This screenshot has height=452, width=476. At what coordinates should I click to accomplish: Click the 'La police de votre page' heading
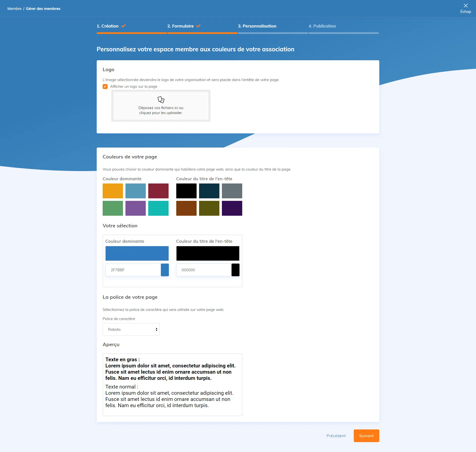click(130, 297)
